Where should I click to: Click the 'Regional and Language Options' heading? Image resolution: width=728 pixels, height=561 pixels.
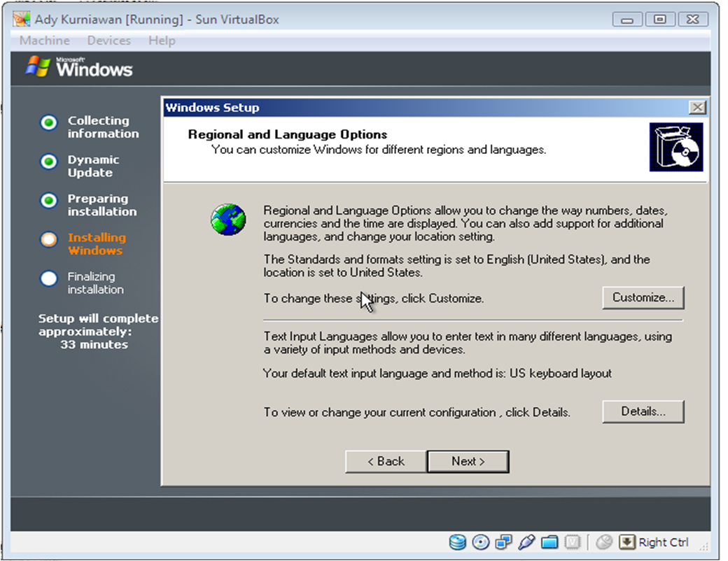coord(288,134)
